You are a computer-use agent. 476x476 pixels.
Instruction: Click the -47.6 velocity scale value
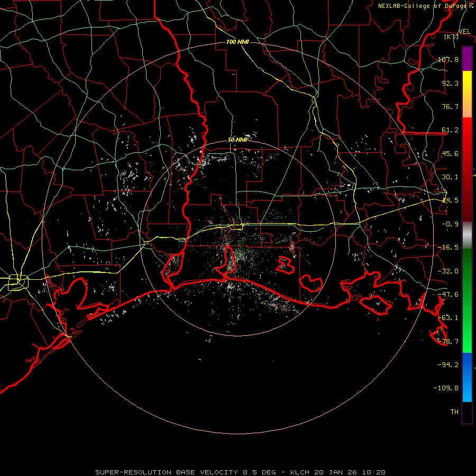tap(448, 295)
